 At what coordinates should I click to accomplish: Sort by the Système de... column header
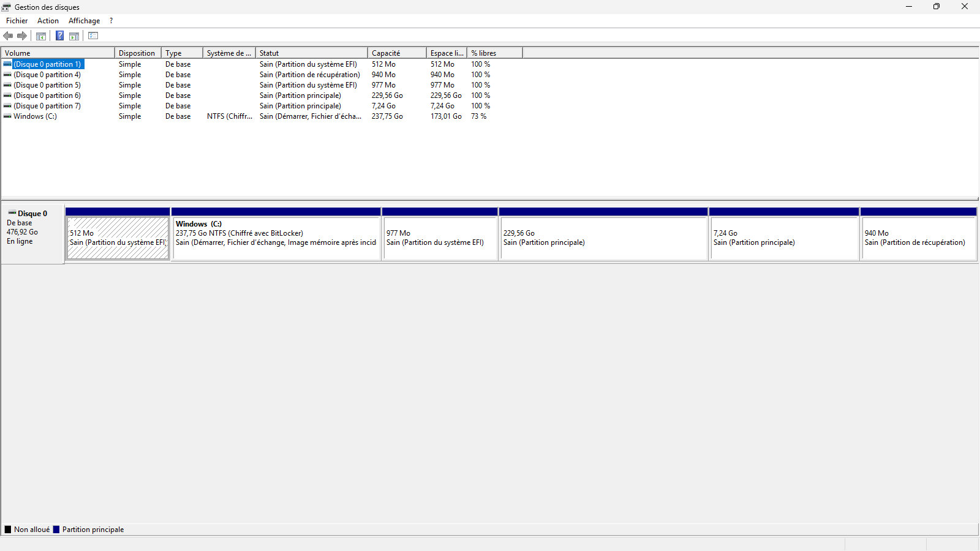click(229, 53)
